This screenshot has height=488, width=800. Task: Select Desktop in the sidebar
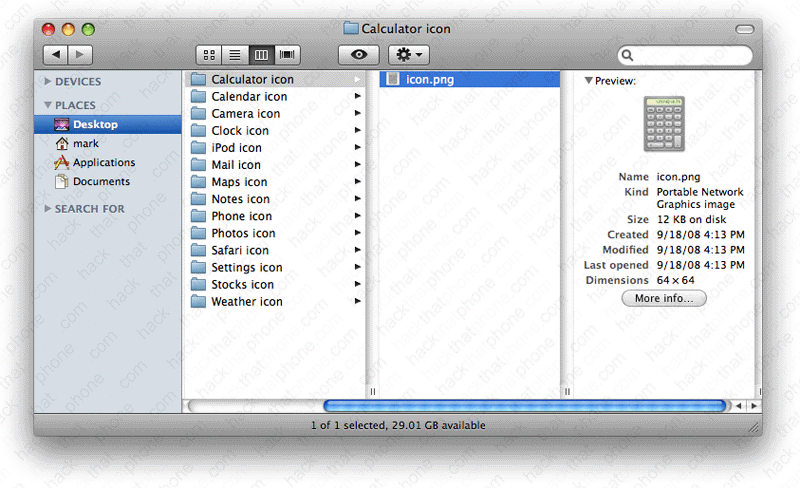pyautogui.click(x=94, y=125)
